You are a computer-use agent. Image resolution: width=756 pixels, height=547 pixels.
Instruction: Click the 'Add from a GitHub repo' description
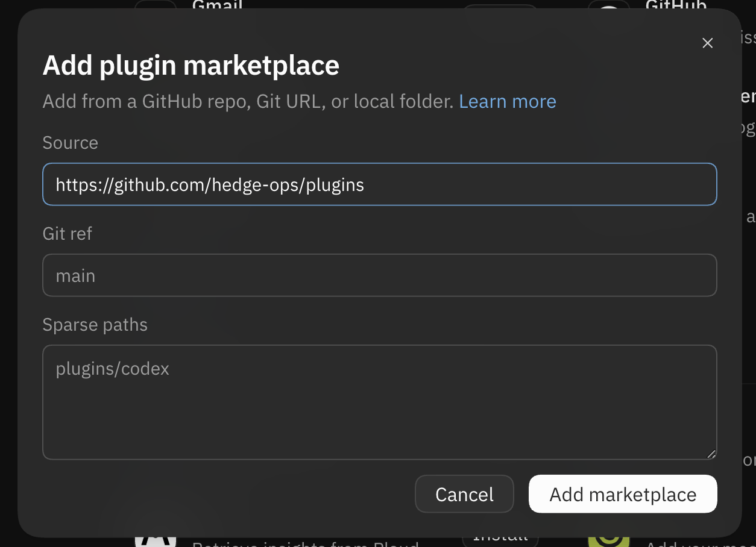pyautogui.click(x=248, y=101)
